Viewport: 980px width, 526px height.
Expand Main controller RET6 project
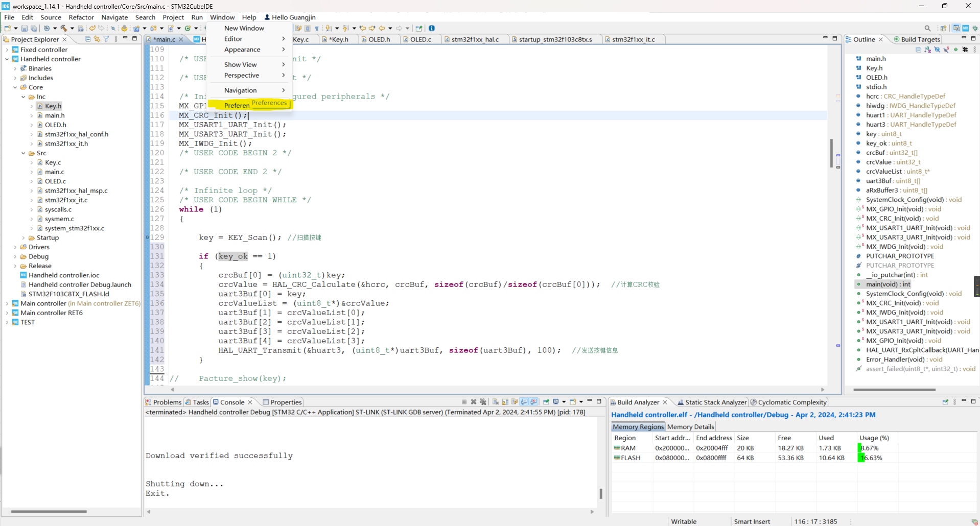pyautogui.click(x=7, y=313)
